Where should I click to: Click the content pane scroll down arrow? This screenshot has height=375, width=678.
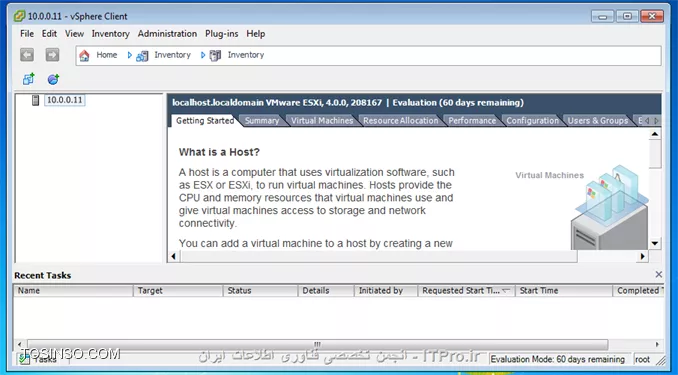pos(655,244)
